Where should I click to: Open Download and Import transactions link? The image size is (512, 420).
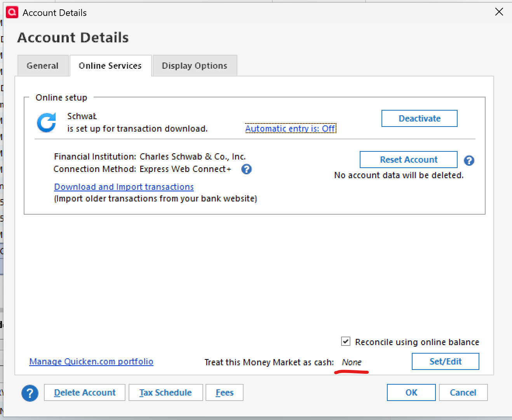(x=124, y=187)
